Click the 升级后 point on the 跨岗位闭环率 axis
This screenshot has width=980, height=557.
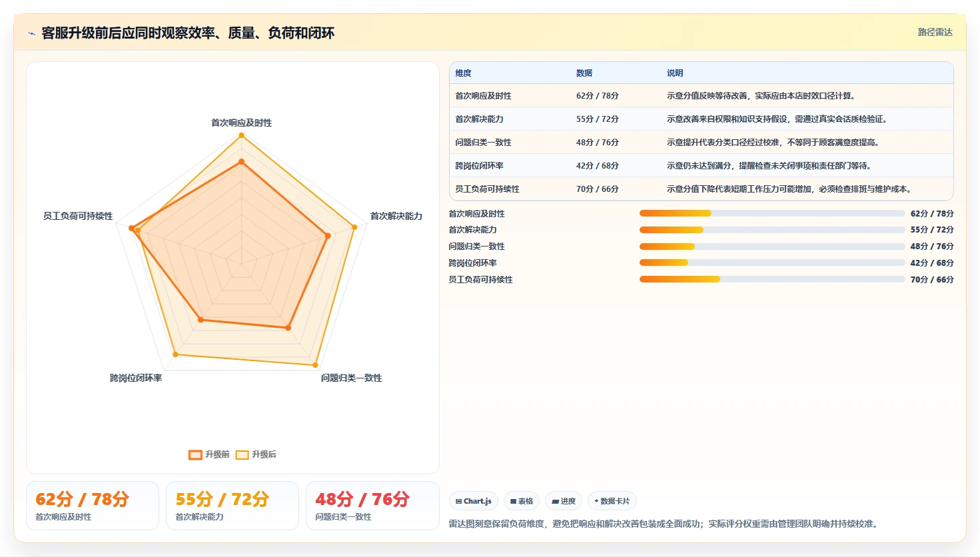(x=175, y=354)
